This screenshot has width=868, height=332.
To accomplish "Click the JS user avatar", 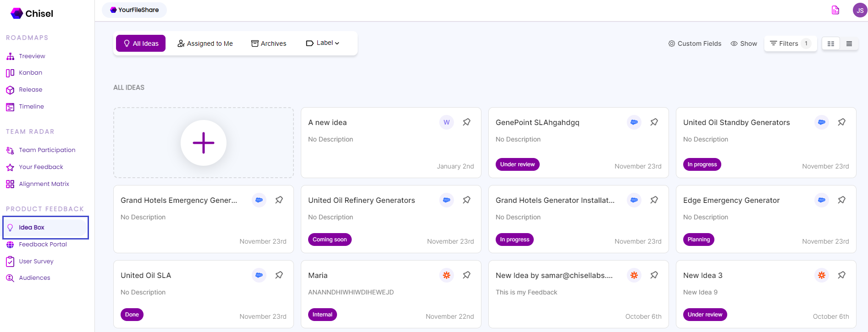I will point(860,10).
